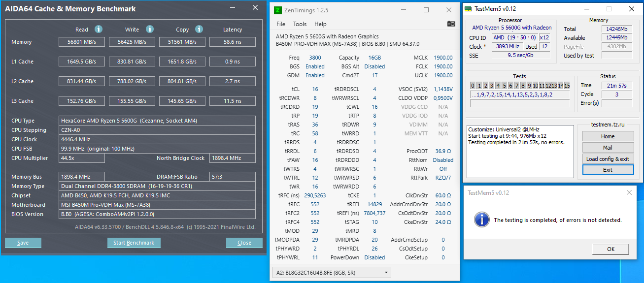
Task: Click the Total 14246Mb field in TestMem5
Action: tap(617, 29)
